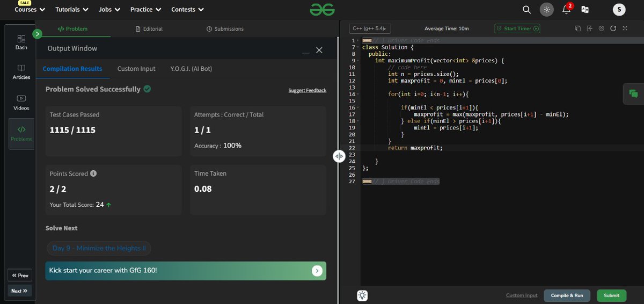This screenshot has height=304, width=644.
Task: Toggle fullscreen editor mode
Action: pyautogui.click(x=625, y=28)
